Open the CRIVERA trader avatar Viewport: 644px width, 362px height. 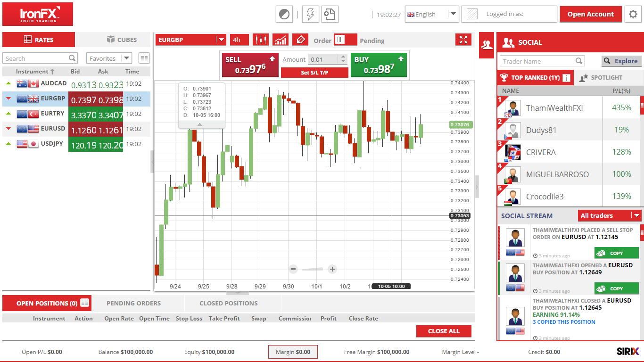click(512, 152)
